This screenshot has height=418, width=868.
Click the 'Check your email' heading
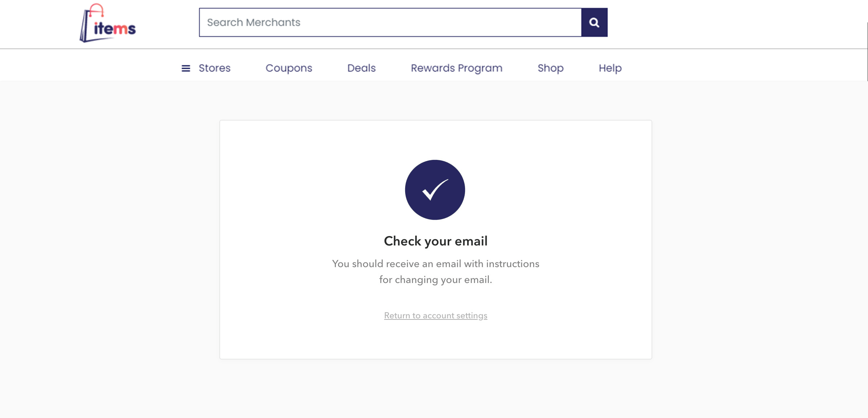tap(435, 241)
